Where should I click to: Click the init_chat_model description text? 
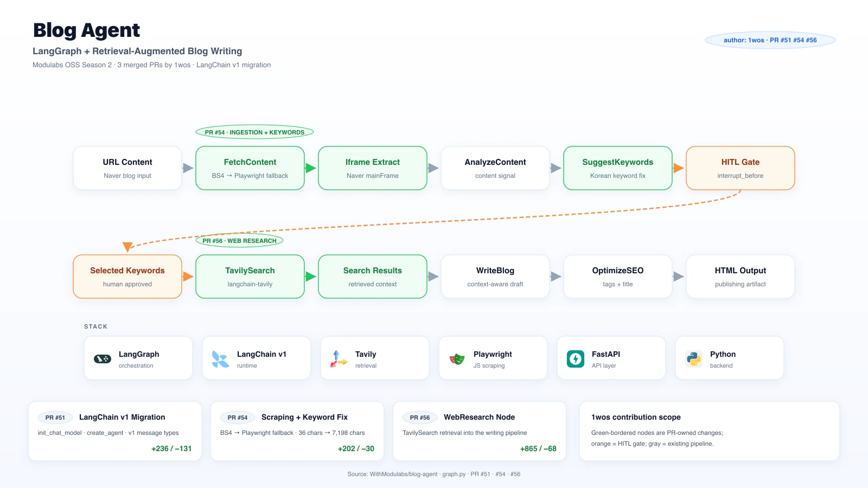pos(108,433)
